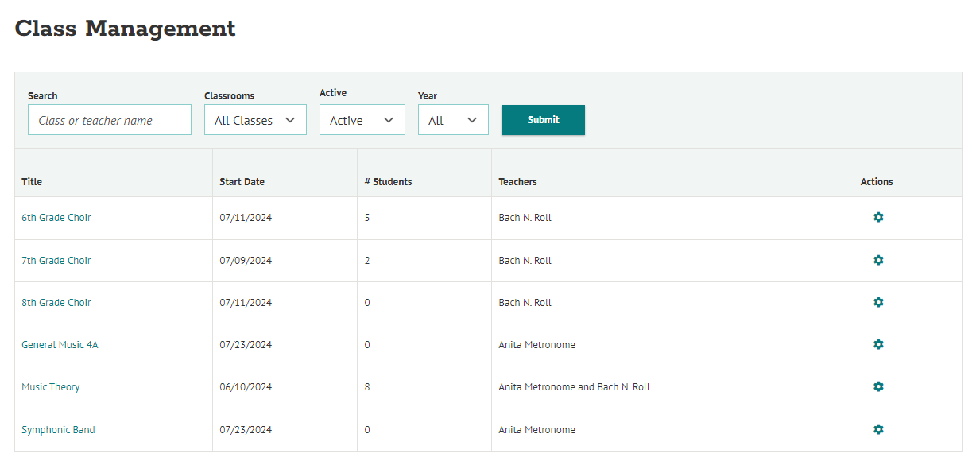
Task: Open the General Music 4A class link
Action: [60, 345]
